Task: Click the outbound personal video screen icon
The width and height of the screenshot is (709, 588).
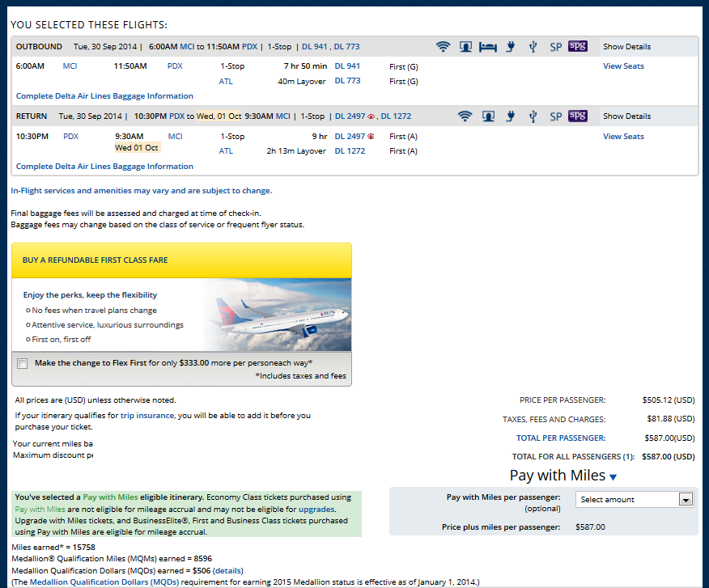Action: (x=465, y=47)
